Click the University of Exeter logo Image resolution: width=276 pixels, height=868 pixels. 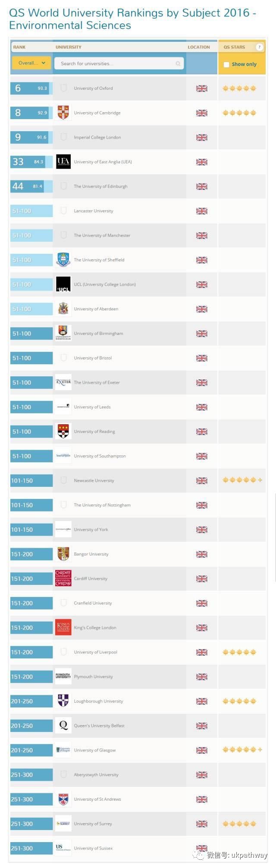(x=63, y=382)
